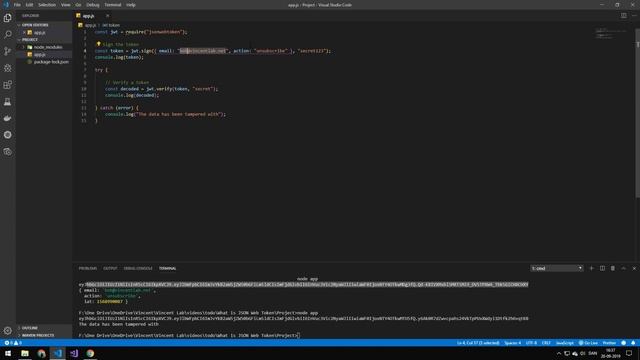The width and height of the screenshot is (640, 360).
Task: Click the lightbulb code action on line 3
Action: point(98,44)
